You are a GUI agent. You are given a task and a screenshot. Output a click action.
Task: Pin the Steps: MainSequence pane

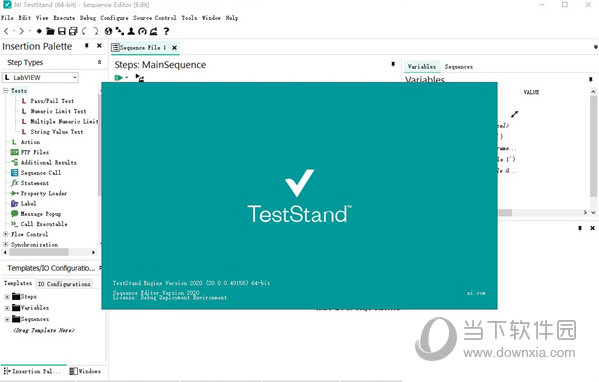tap(393, 64)
